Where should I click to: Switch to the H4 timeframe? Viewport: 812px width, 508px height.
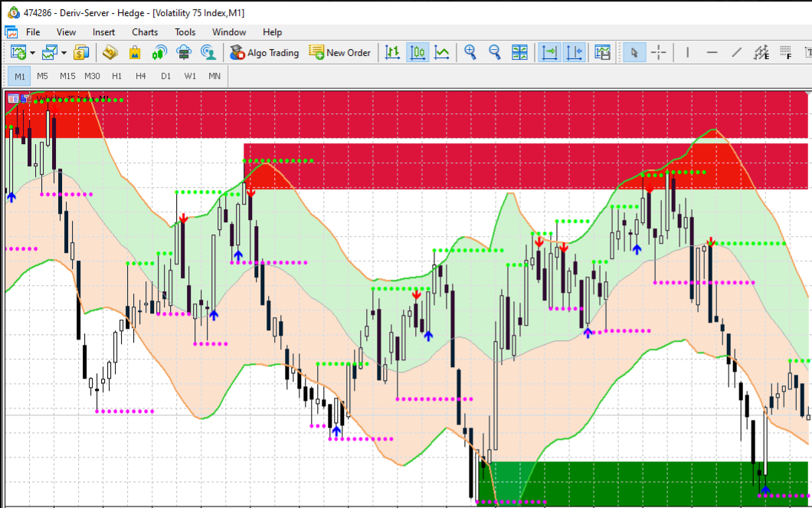[x=141, y=76]
